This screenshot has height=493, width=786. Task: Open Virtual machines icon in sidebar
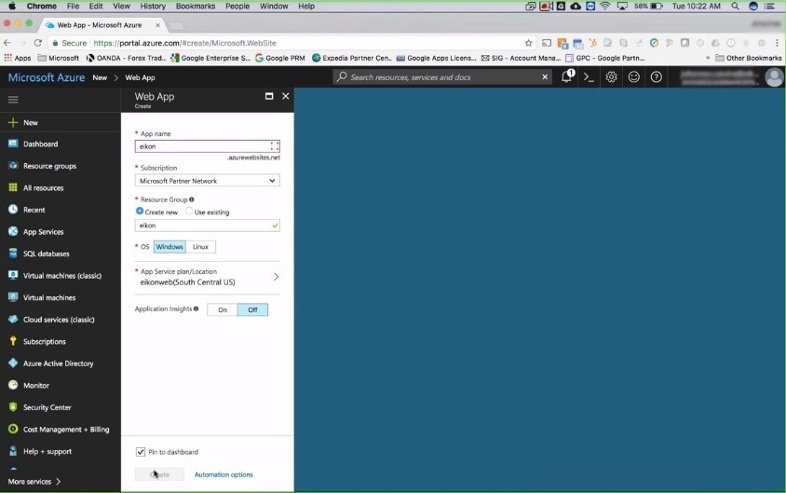[13, 297]
